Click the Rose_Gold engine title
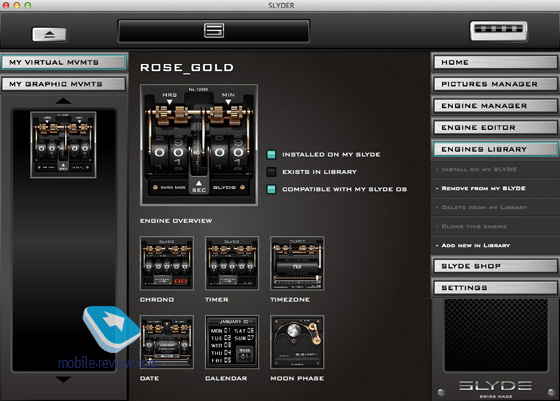This screenshot has height=401, width=560. (187, 67)
